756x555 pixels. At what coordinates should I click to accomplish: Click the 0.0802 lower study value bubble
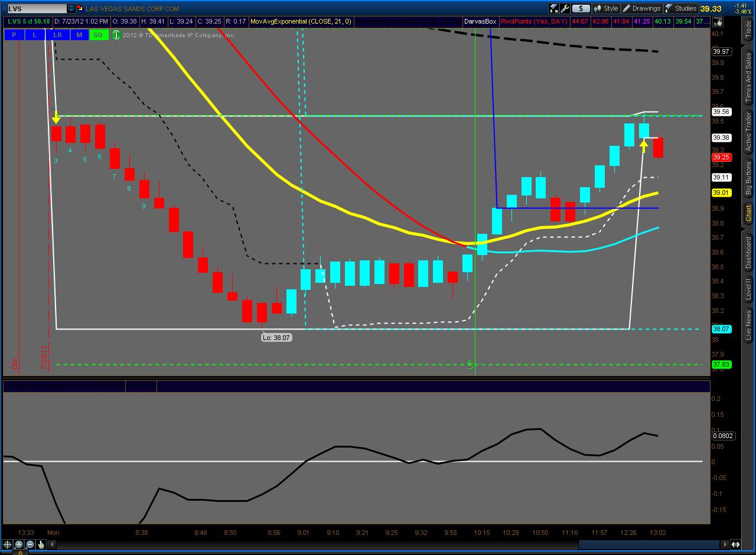724,436
